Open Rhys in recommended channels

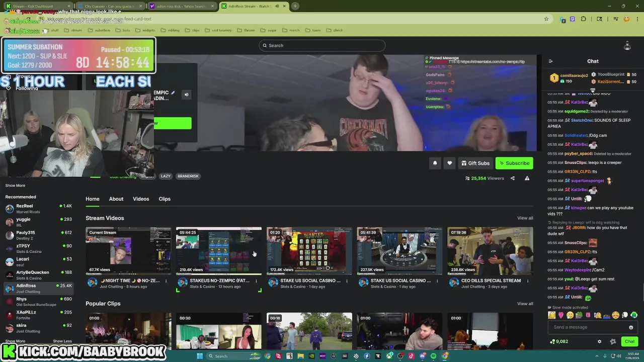point(38,302)
